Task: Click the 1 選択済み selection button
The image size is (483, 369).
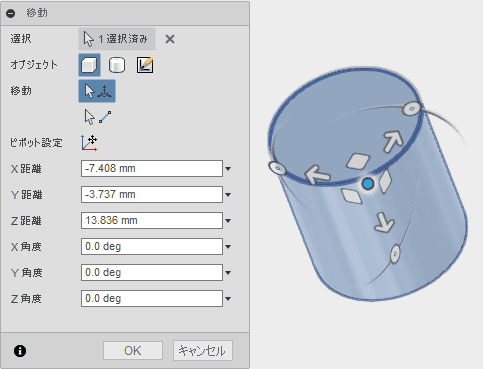Action: 117,39
